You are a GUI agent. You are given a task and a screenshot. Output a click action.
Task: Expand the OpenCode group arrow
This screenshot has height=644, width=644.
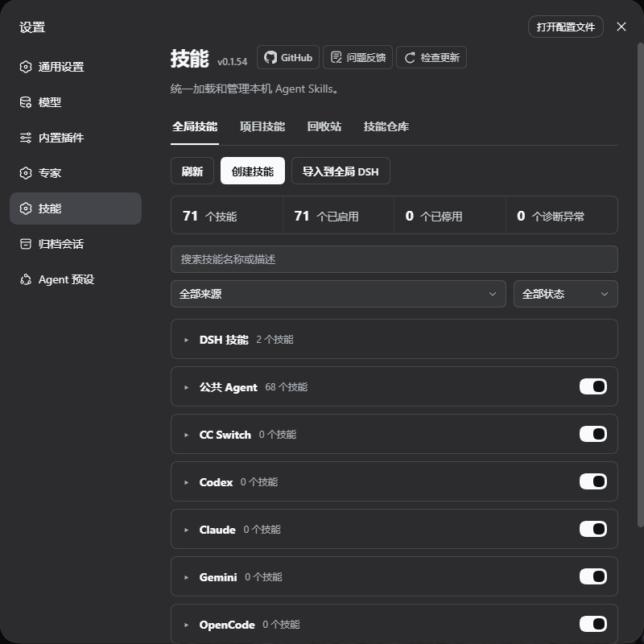(x=186, y=625)
